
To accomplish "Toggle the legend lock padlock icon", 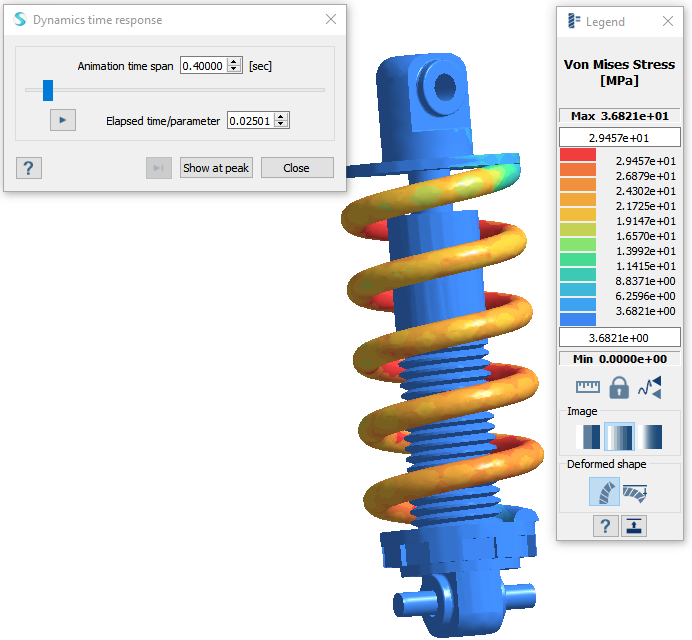I will (618, 387).
